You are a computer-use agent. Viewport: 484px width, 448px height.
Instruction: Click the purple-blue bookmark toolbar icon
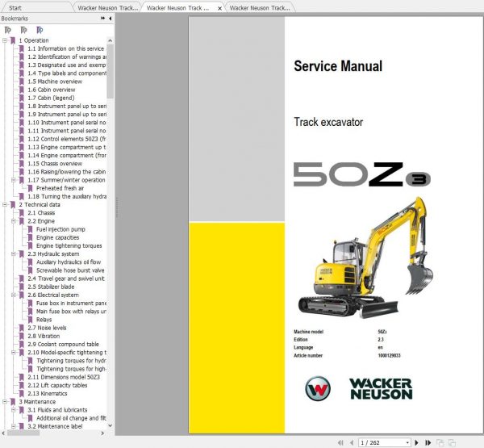40,30
